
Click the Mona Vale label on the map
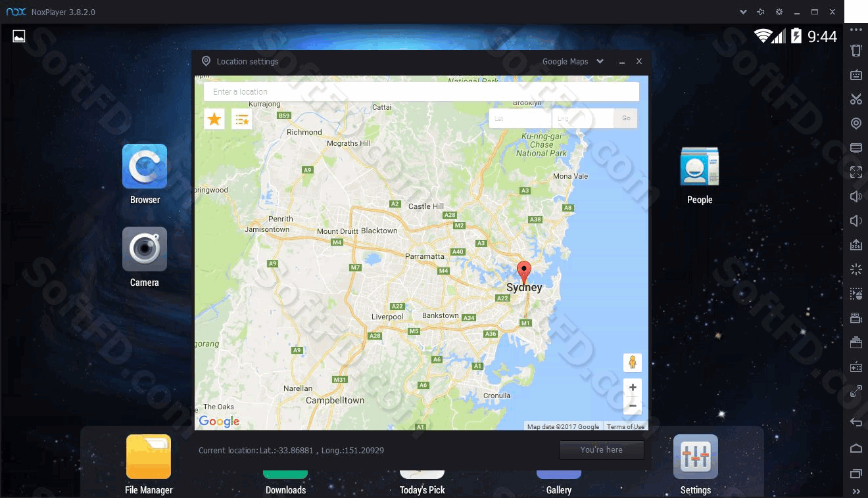(571, 176)
